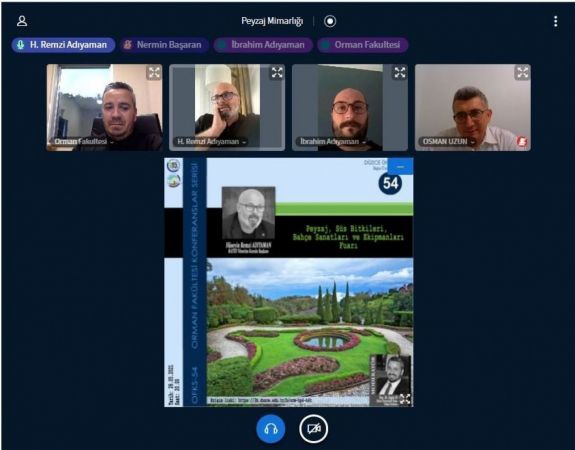Viewport: 575px width, 450px height.
Task: Select the H. Remzi Adıyaman talking pill
Action: tap(63, 45)
